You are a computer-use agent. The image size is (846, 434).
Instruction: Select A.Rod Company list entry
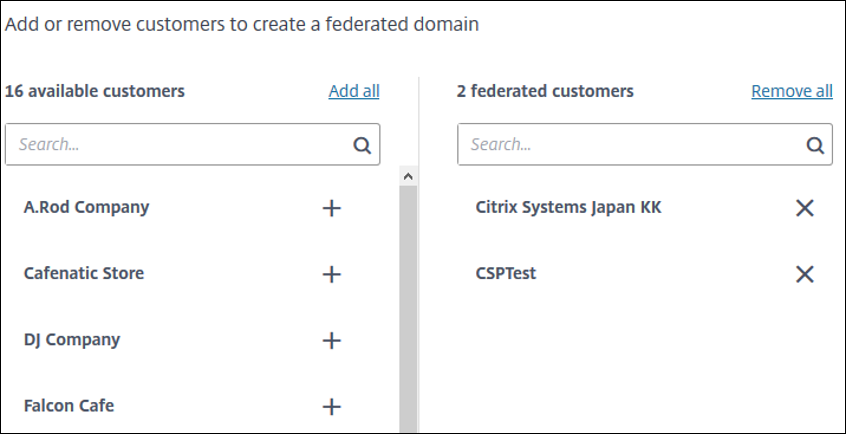(86, 208)
